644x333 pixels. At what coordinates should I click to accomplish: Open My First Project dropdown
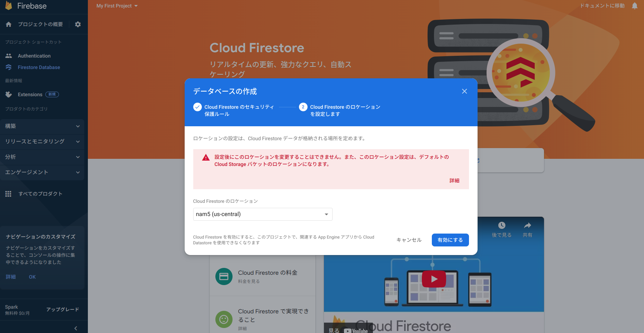pyautogui.click(x=117, y=6)
